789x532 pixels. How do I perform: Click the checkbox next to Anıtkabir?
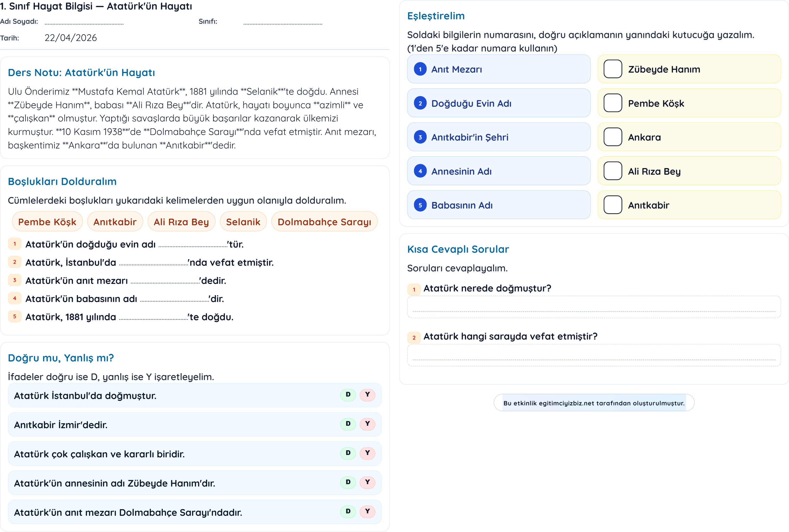(613, 205)
